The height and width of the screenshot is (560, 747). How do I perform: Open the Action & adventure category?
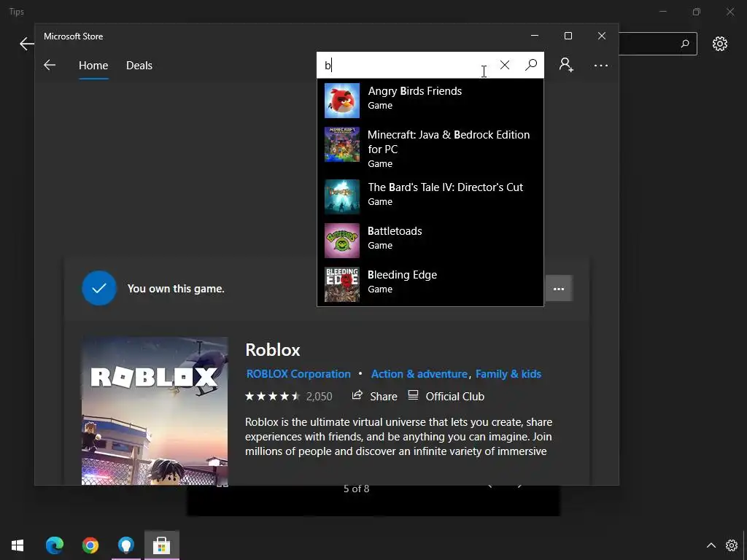pos(419,374)
